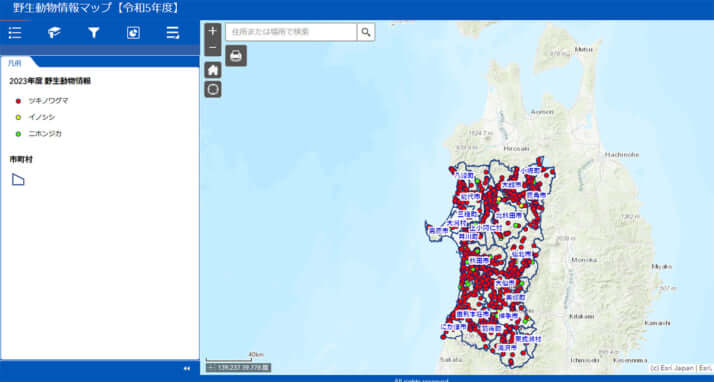Viewport: 714px width, 382px height.
Task: Return map to home extent
Action: point(213,70)
